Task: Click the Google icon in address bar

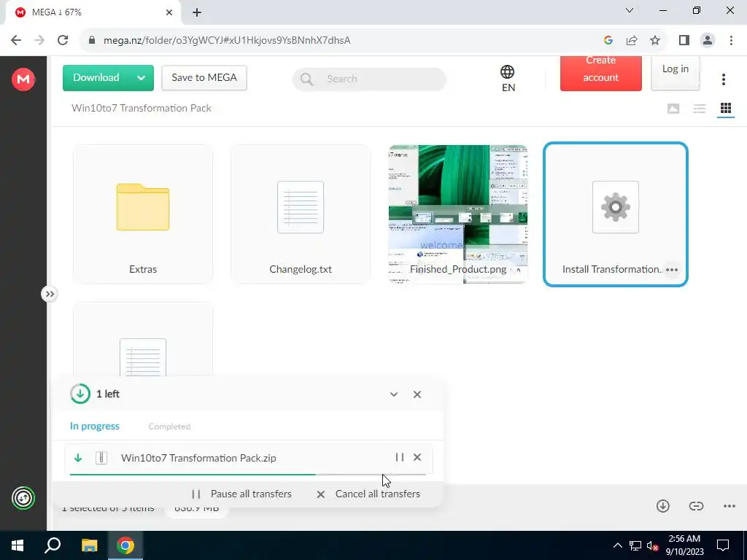Action: point(608,41)
